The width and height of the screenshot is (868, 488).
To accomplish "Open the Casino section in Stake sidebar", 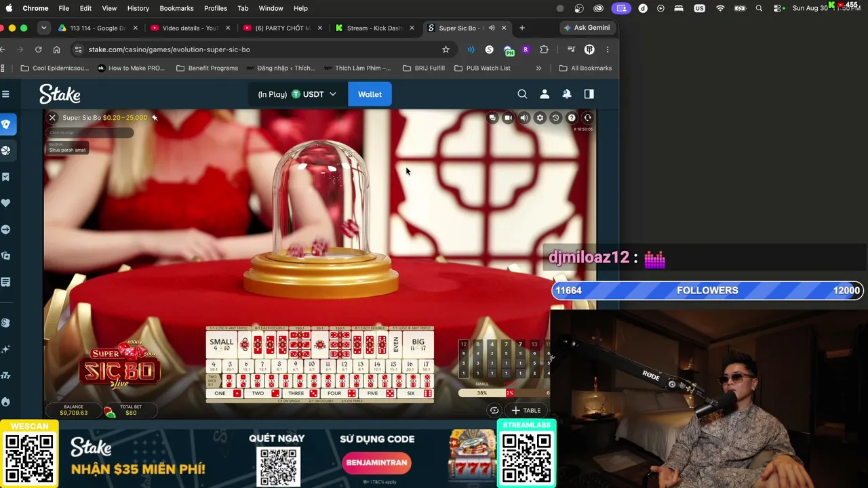I will [6, 124].
